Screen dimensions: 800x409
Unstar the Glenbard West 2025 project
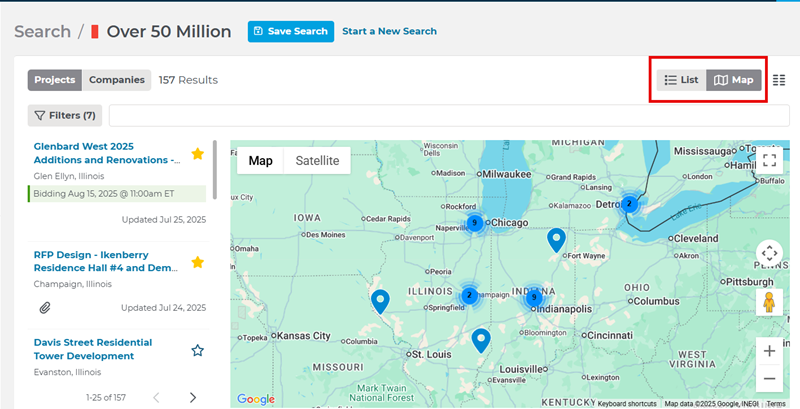point(197,154)
